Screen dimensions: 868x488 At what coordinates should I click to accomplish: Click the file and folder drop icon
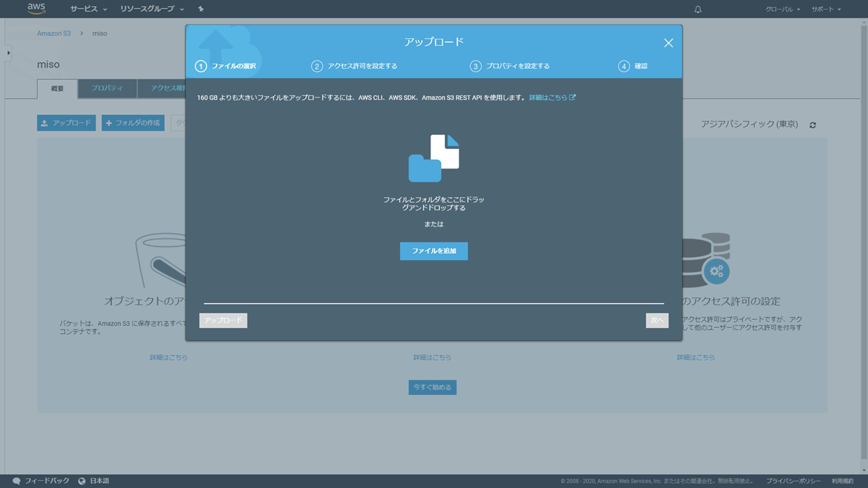(x=434, y=158)
